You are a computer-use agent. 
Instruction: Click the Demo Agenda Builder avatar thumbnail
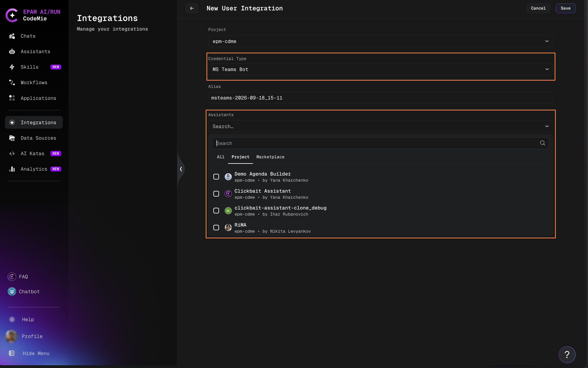[228, 177]
